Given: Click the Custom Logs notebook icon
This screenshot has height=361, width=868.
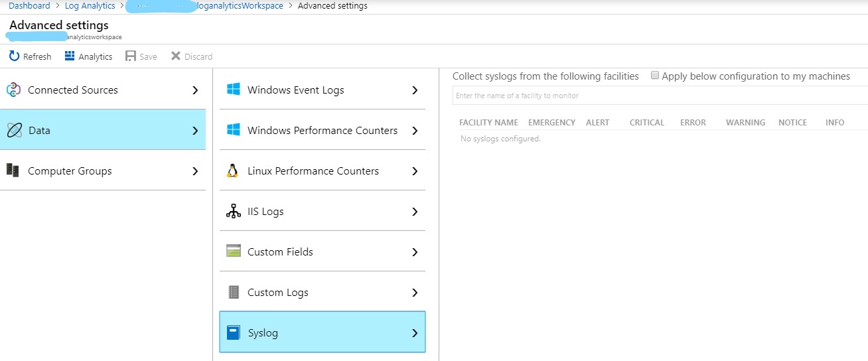Looking at the screenshot, I should [x=233, y=292].
